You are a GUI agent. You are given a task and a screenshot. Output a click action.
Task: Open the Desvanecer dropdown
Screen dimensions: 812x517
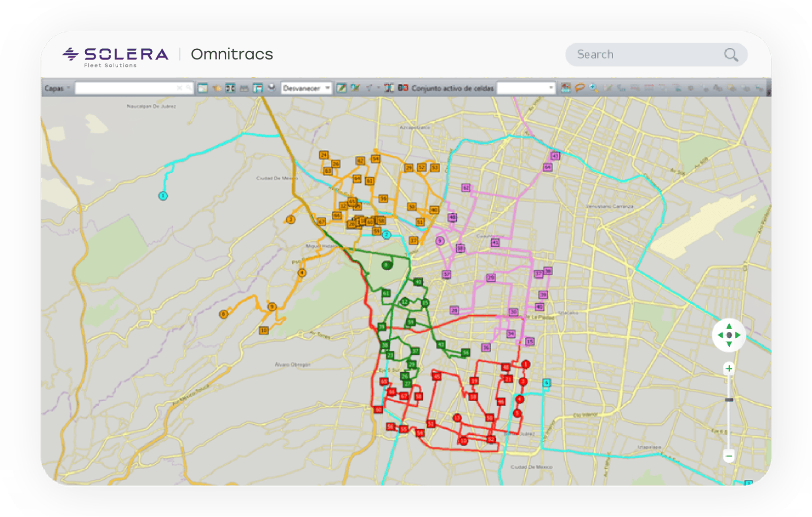click(x=327, y=88)
